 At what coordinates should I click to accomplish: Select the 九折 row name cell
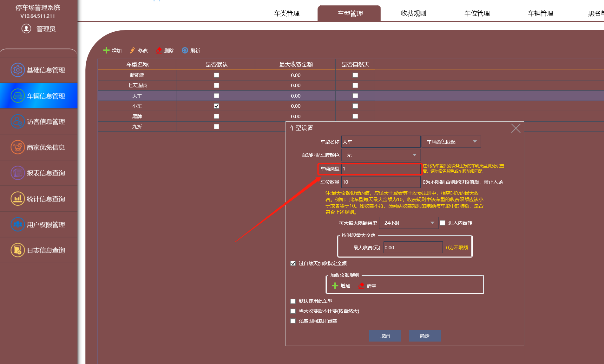(x=137, y=126)
